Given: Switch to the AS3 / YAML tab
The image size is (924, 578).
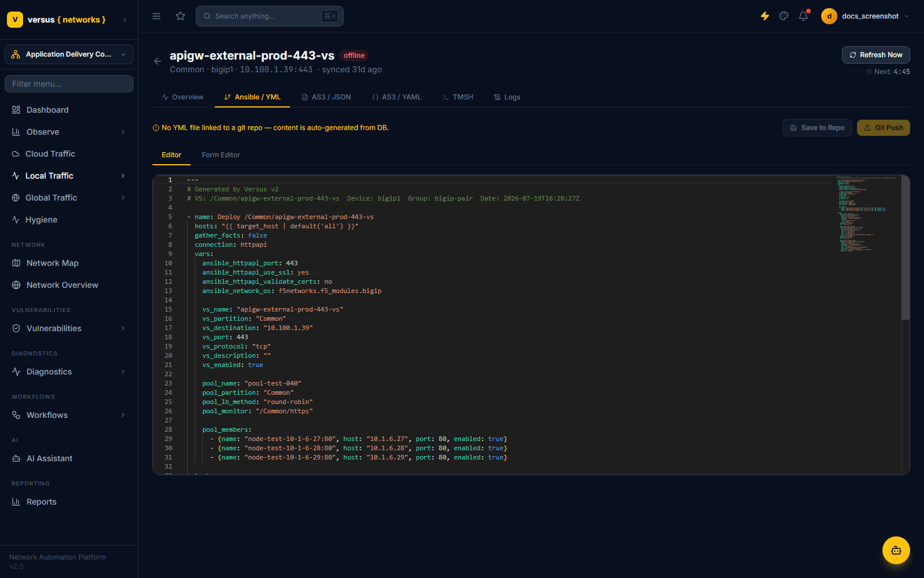Looking at the screenshot, I should pos(397,97).
